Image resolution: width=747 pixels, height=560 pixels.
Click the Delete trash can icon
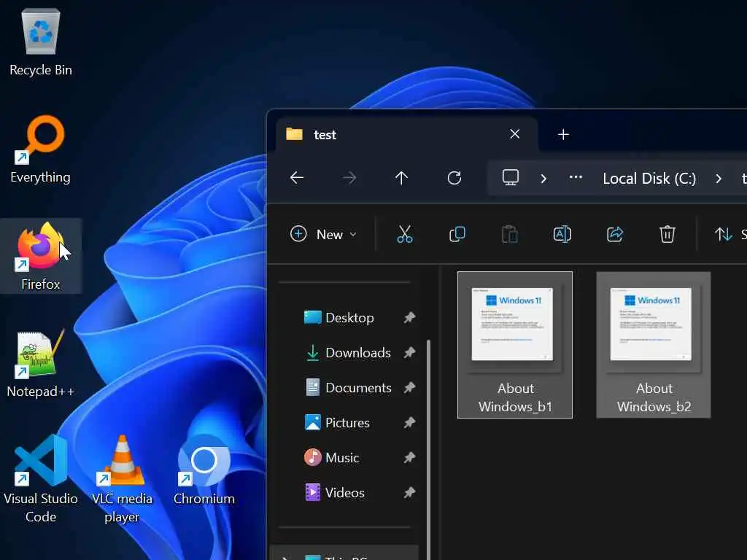pos(667,234)
